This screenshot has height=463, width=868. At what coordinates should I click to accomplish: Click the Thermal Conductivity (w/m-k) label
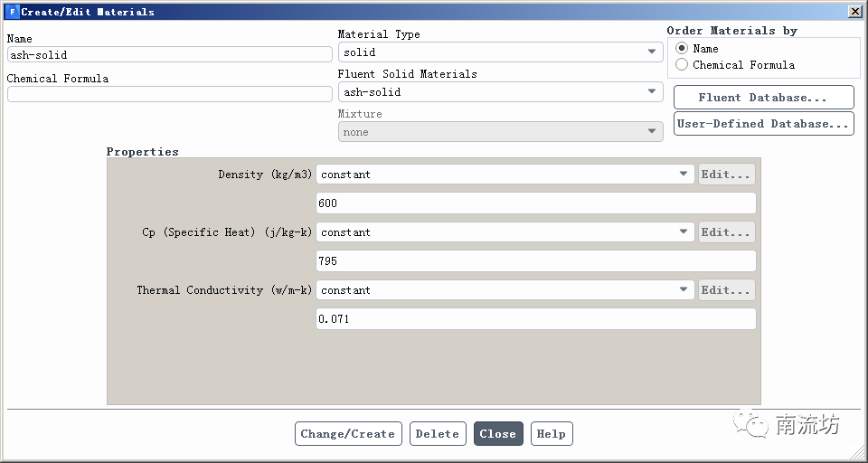[x=225, y=290]
